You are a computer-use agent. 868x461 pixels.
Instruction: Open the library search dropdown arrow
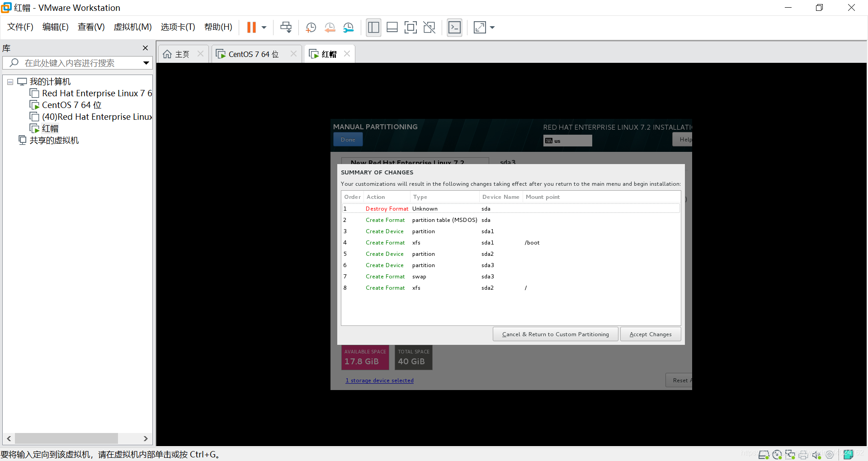(x=146, y=63)
